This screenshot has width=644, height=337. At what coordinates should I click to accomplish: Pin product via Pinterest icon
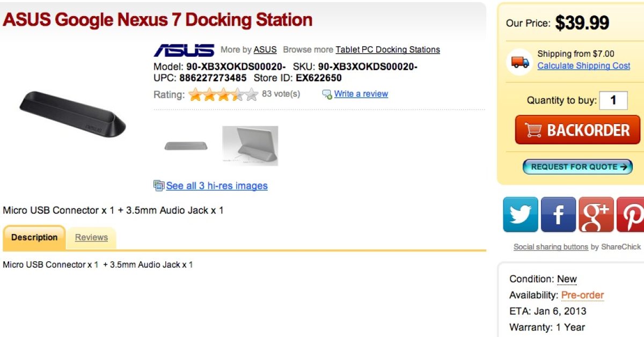click(632, 215)
